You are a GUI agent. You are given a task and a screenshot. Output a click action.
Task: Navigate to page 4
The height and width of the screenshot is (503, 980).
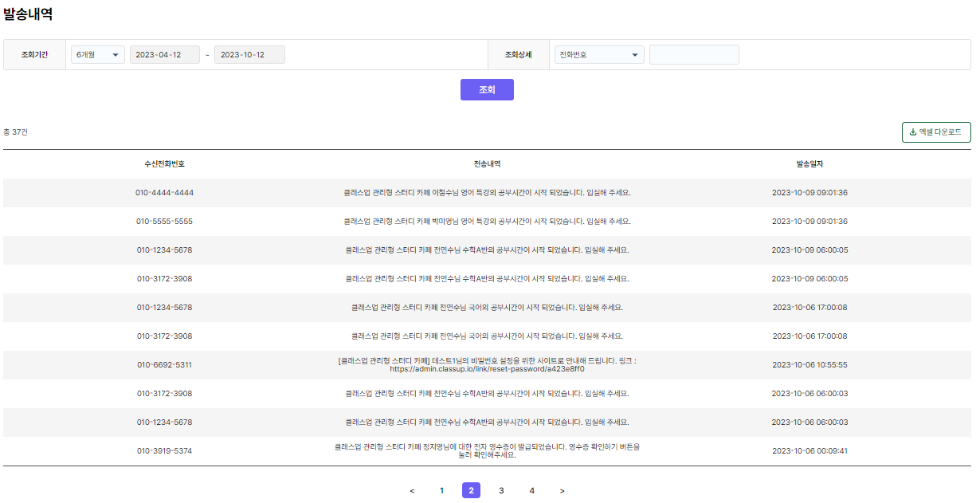pos(531,491)
